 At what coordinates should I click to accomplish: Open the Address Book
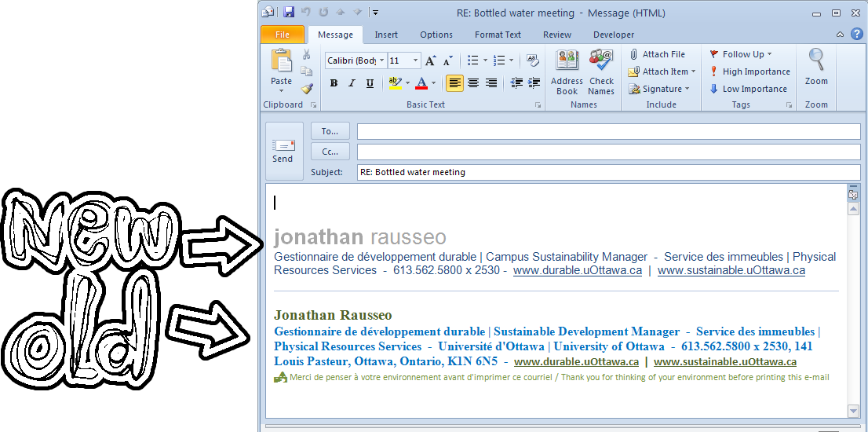pyautogui.click(x=567, y=72)
